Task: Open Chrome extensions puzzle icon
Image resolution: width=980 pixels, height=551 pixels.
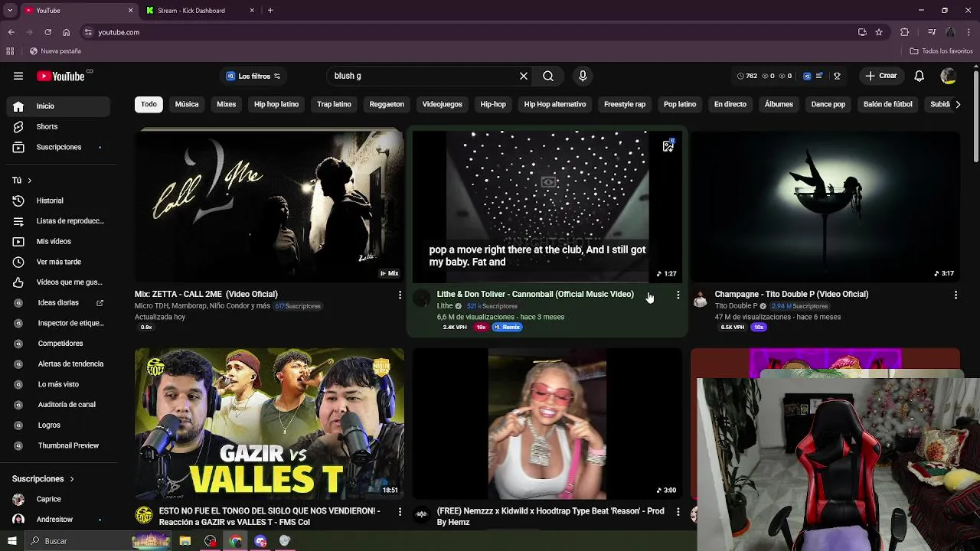Action: coord(905,32)
